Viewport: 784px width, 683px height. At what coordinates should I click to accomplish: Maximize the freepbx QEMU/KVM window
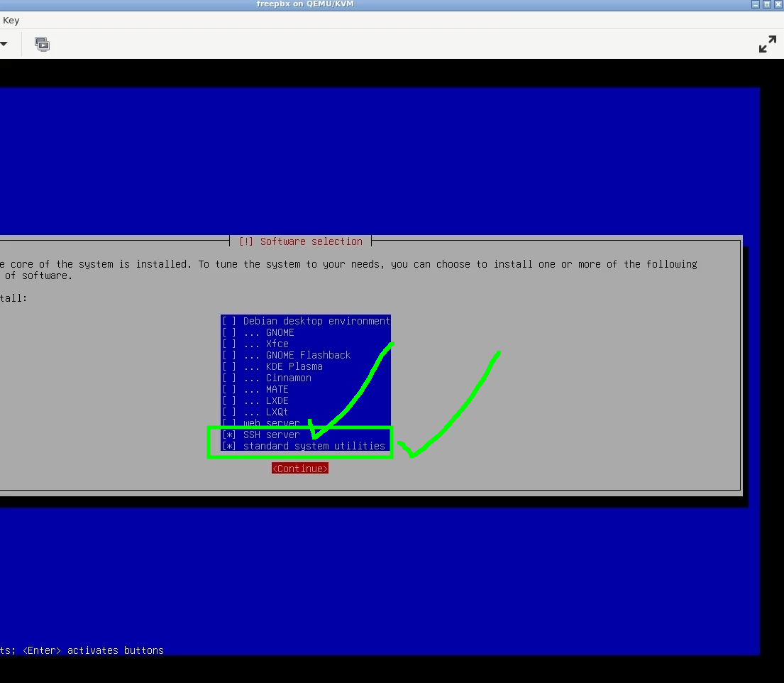(x=766, y=4)
